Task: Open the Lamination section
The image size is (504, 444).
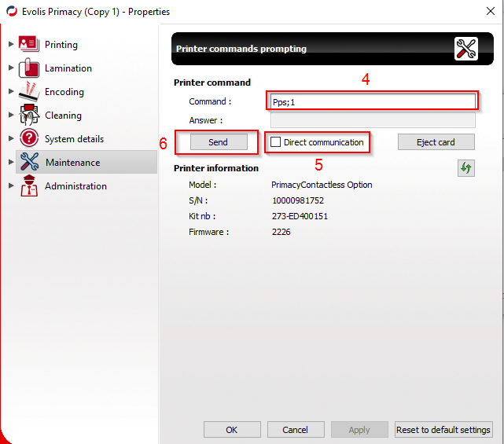Action: click(x=68, y=68)
